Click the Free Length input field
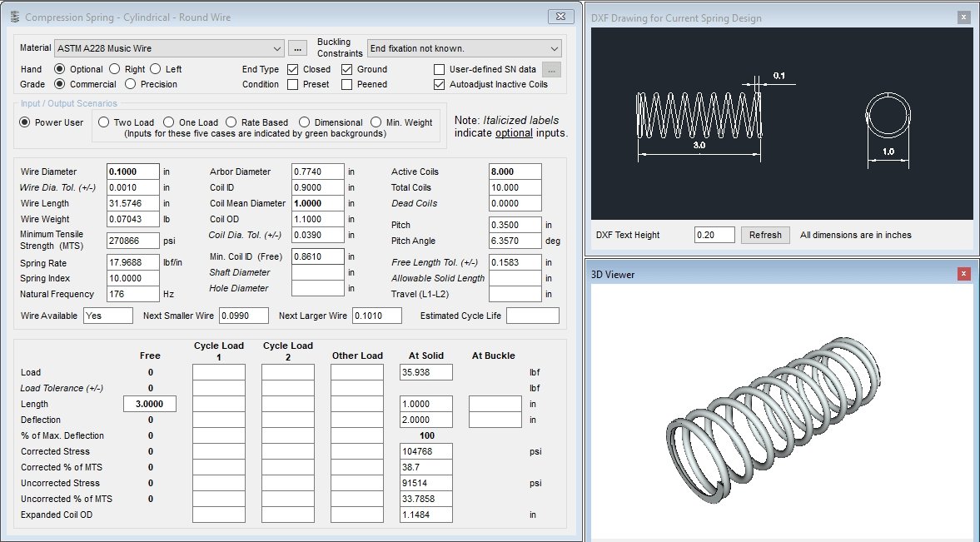This screenshot has width=980, height=542. pyautogui.click(x=150, y=404)
